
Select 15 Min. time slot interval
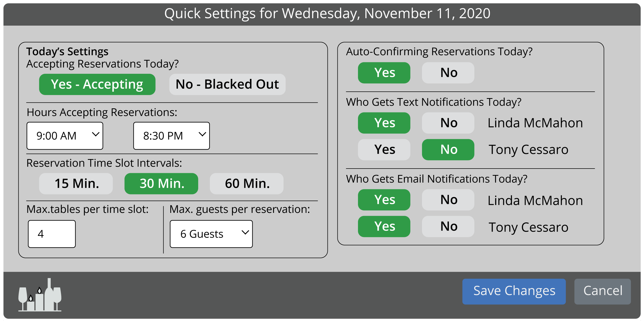point(76,184)
